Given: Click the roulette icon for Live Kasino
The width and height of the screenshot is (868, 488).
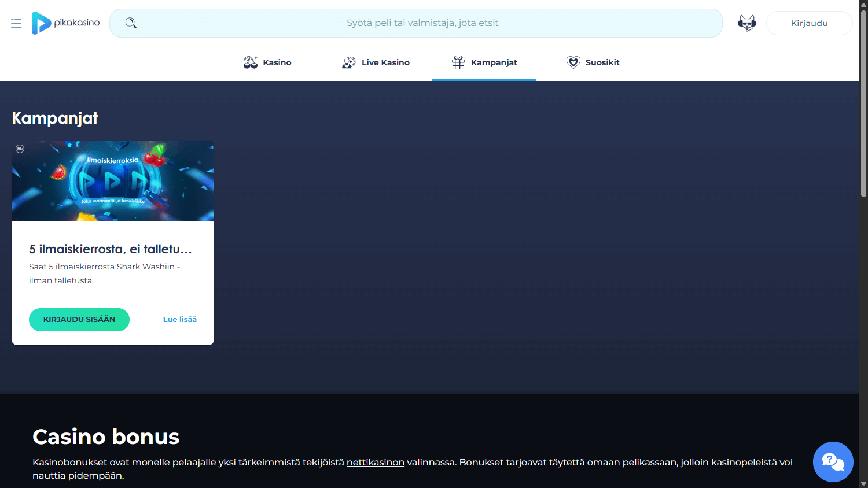Looking at the screenshot, I should pos(349,62).
